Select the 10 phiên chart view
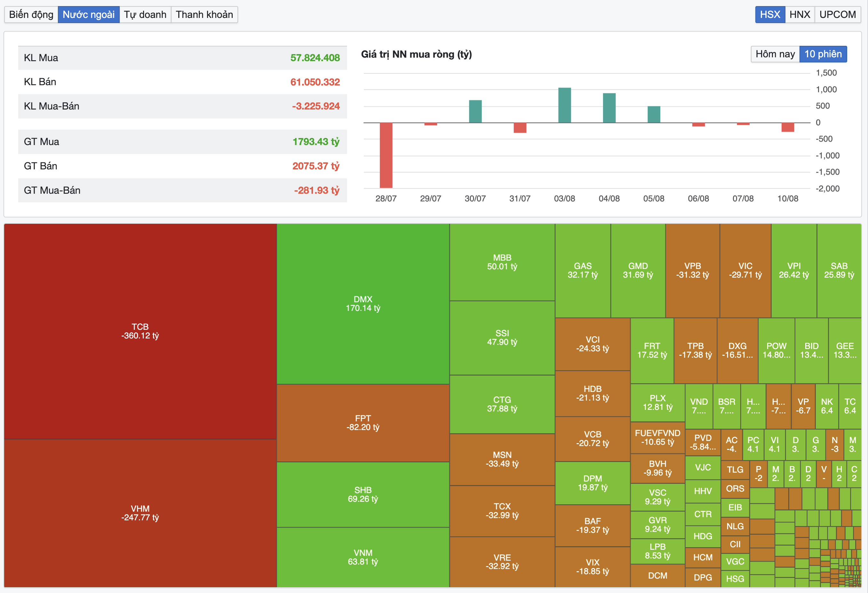The height and width of the screenshot is (593, 868). pos(823,54)
